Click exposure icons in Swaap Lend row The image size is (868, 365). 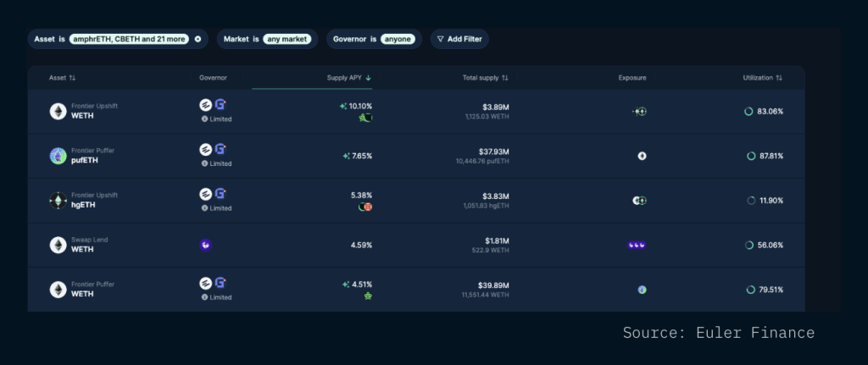click(637, 245)
